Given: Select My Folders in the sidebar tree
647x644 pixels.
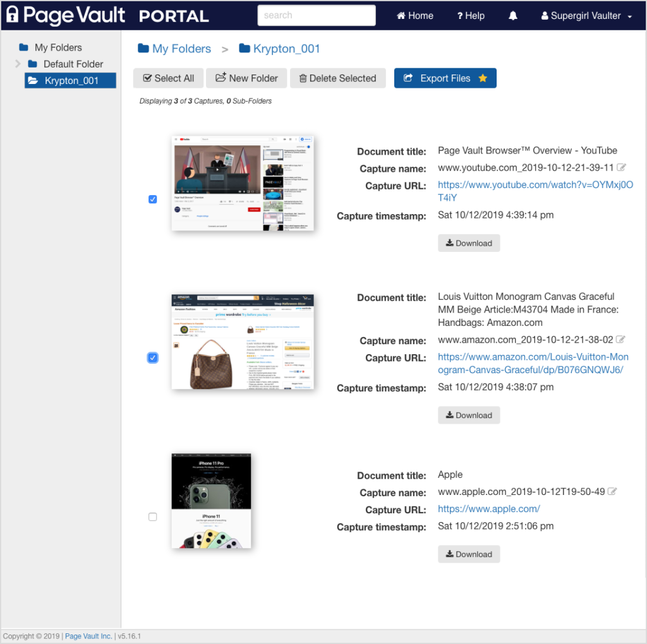Looking at the screenshot, I should pyautogui.click(x=57, y=47).
